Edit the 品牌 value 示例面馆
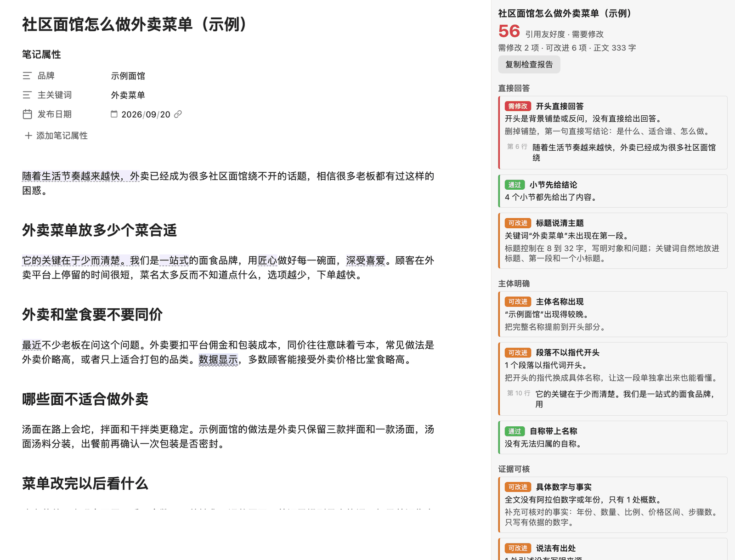 click(128, 76)
